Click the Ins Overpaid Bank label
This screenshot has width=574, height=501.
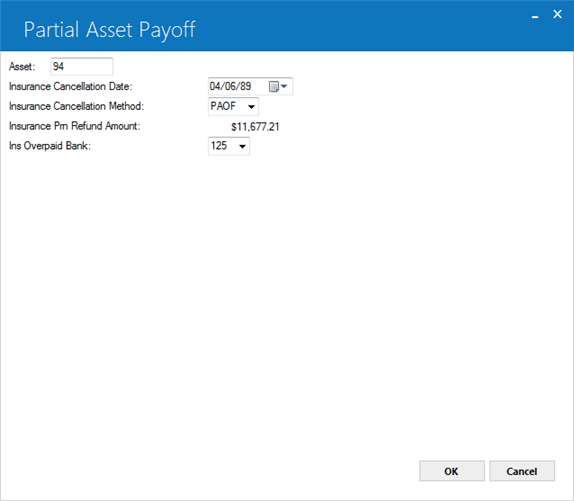coord(50,146)
